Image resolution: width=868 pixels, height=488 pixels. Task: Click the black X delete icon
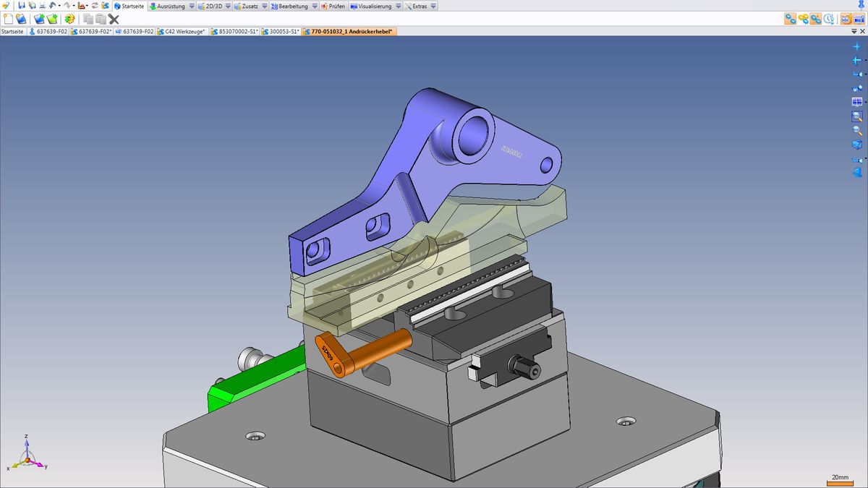pyautogui.click(x=114, y=19)
